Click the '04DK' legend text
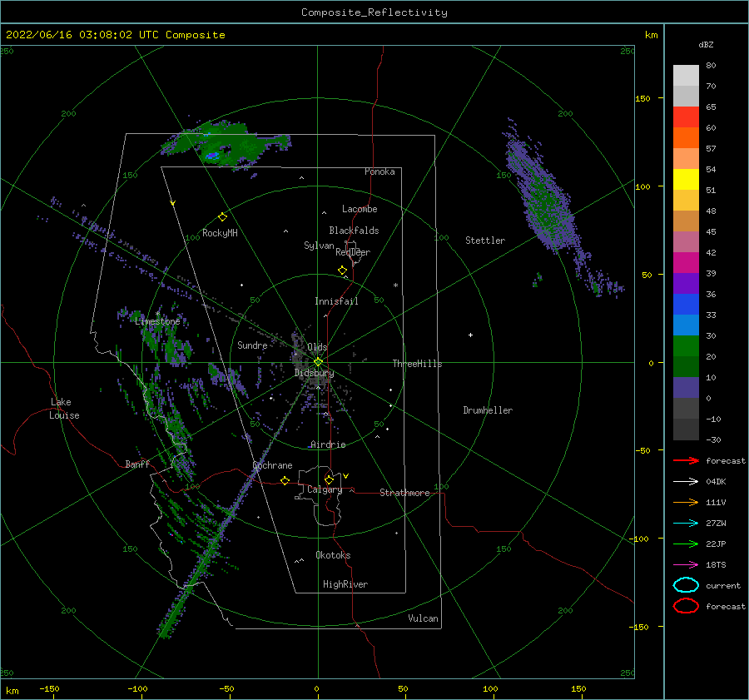Image resolution: width=749 pixels, height=700 pixels. click(716, 482)
